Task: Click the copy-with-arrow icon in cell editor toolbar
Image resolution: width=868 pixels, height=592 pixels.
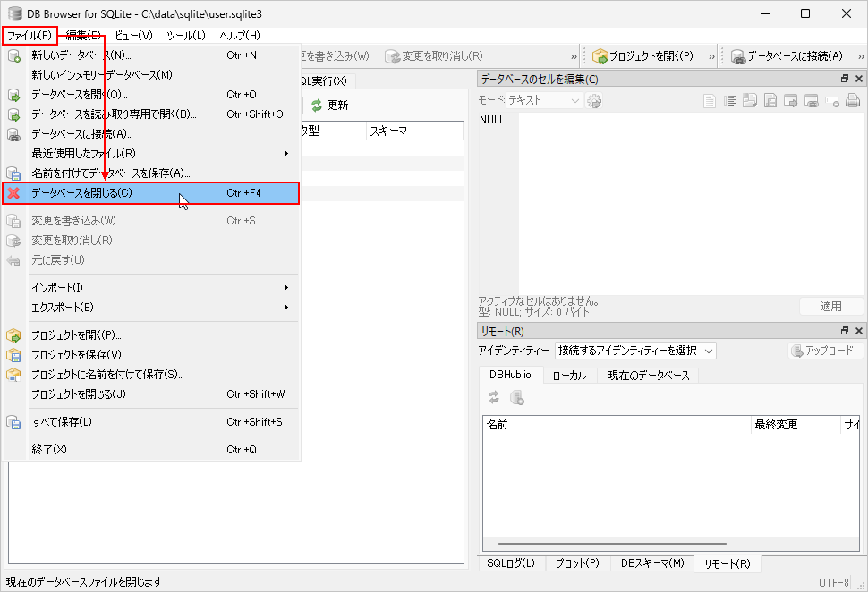Action: (750, 101)
